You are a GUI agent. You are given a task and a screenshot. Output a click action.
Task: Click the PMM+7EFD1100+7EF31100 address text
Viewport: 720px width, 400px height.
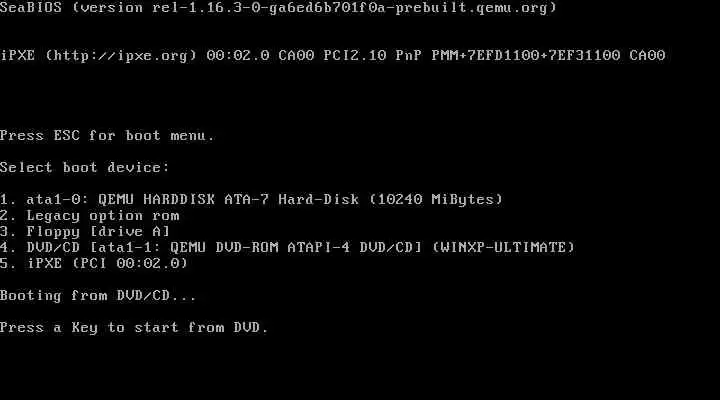(x=526, y=56)
